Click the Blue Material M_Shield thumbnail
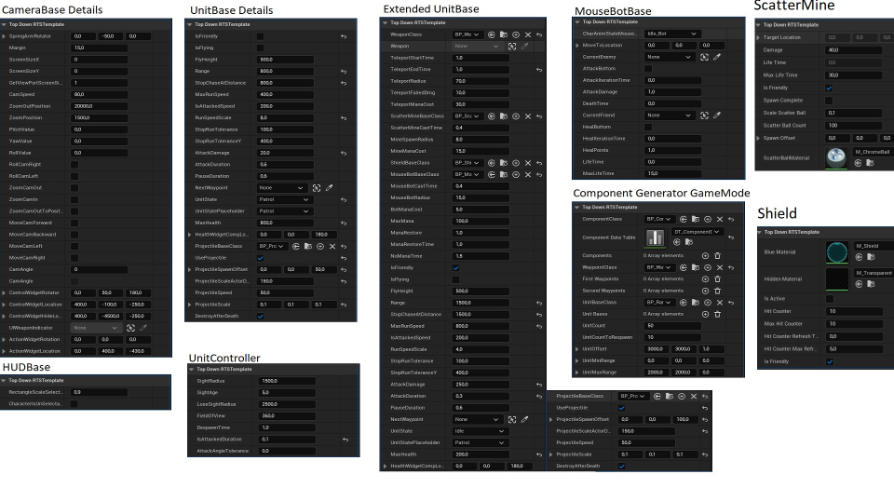 pyautogui.click(x=839, y=252)
